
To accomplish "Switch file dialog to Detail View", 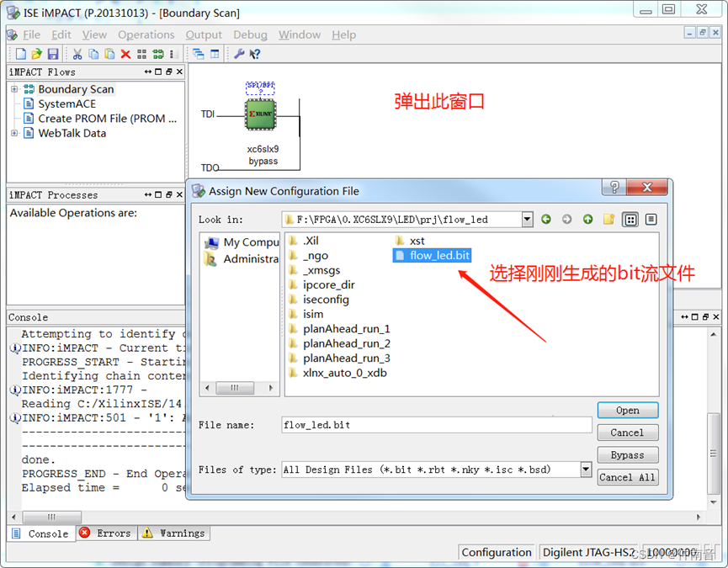I will coord(651,220).
